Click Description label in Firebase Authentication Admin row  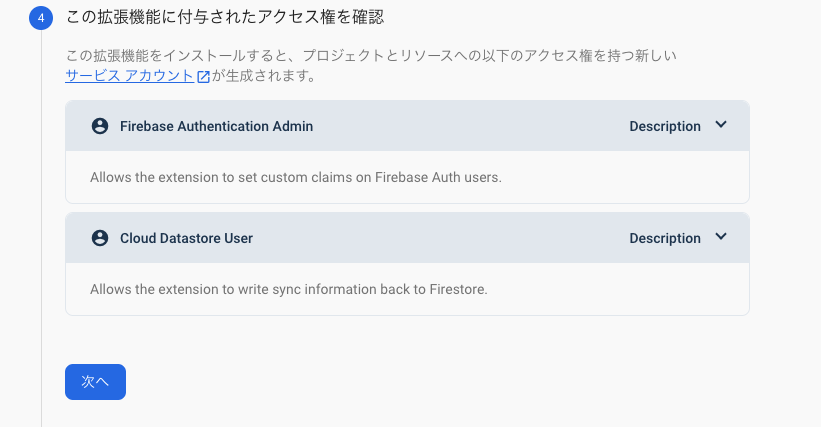point(665,126)
